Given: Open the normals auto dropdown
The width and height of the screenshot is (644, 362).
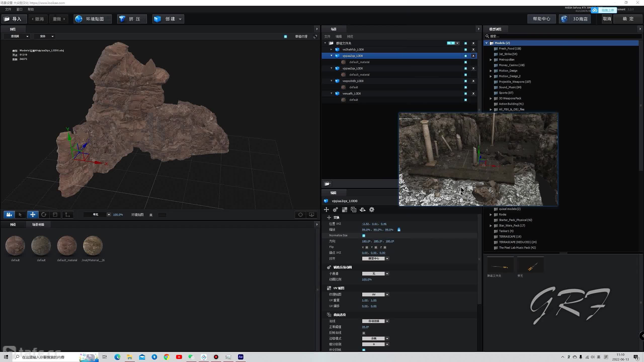Looking at the screenshot, I should tap(376, 321).
